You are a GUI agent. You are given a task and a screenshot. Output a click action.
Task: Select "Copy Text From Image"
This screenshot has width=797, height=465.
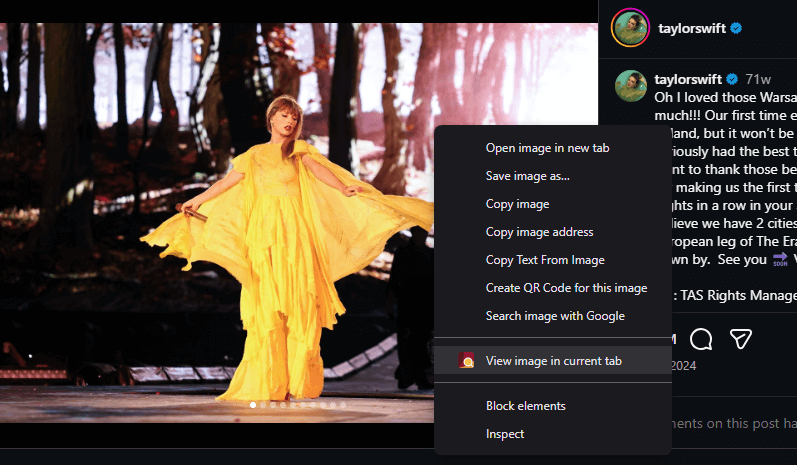click(553, 260)
